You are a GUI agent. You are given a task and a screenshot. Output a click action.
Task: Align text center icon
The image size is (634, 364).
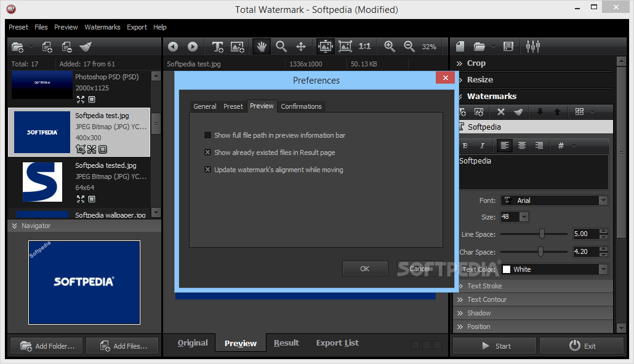522,146
